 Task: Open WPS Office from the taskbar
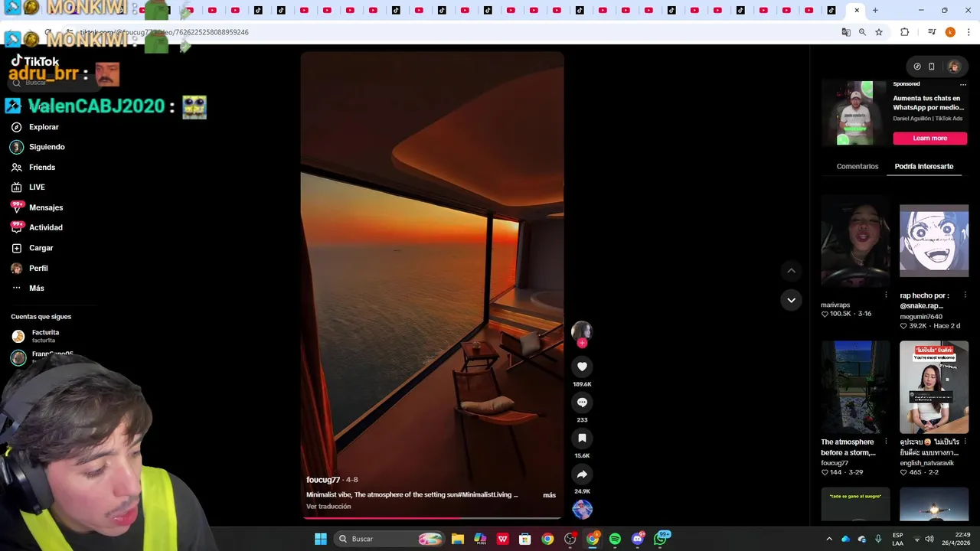(x=503, y=539)
